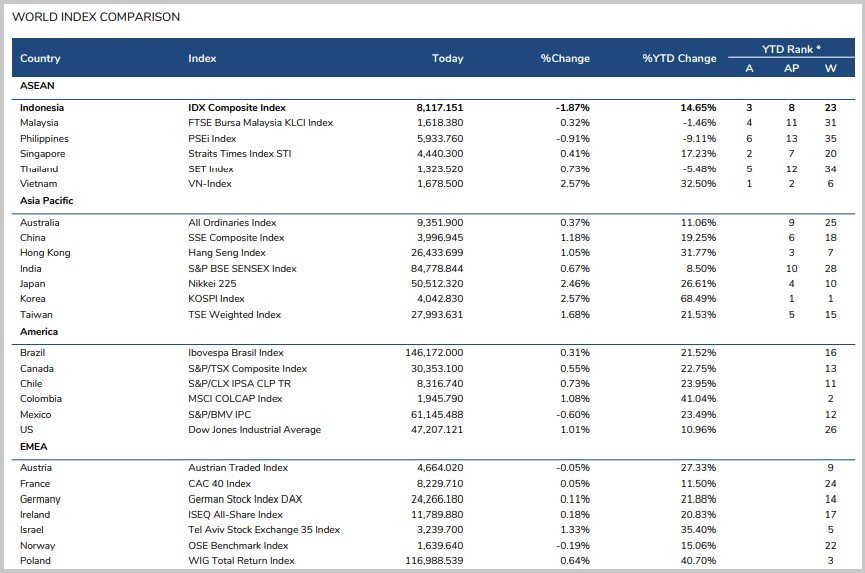Select the KOSPI Index YTD value 68.49%
865x573 pixels.
(697, 299)
